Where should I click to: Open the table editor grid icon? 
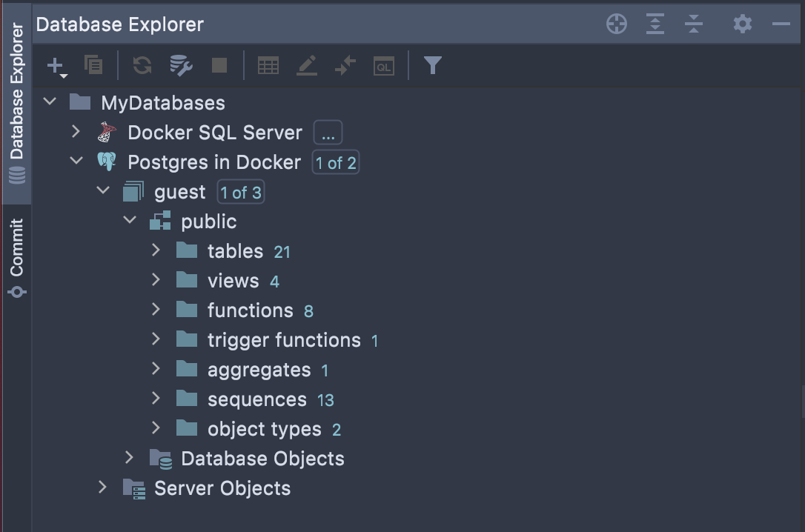point(268,66)
